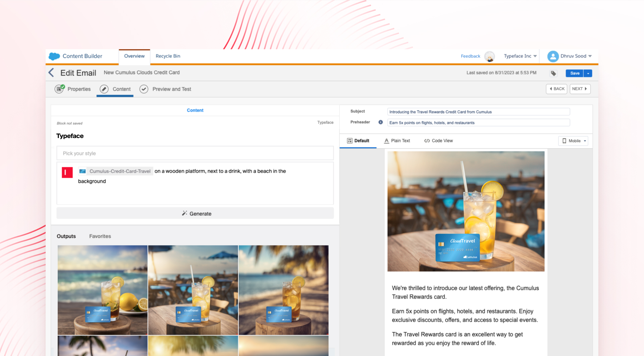Open the tags icon near Save
This screenshot has height=356, width=644.
tap(553, 73)
